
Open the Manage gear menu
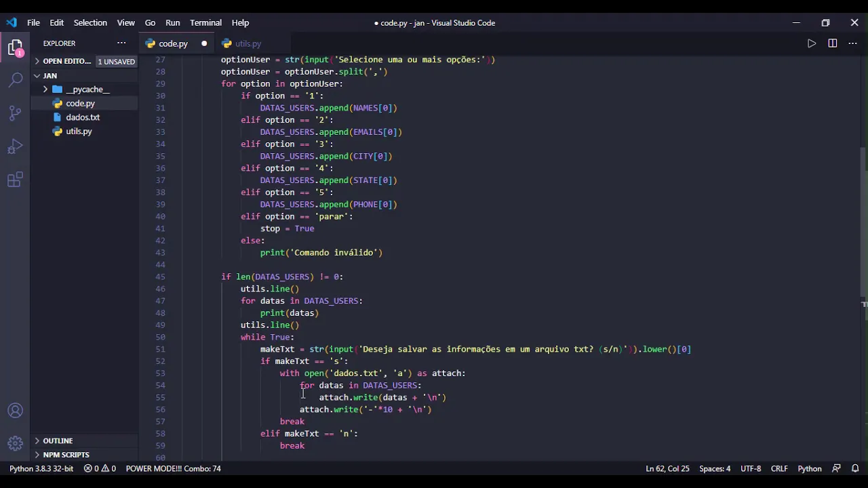[15, 443]
